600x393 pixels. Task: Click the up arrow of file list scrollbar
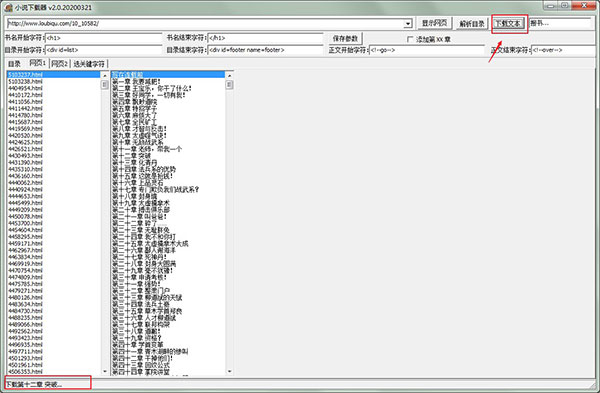[x=104, y=75]
